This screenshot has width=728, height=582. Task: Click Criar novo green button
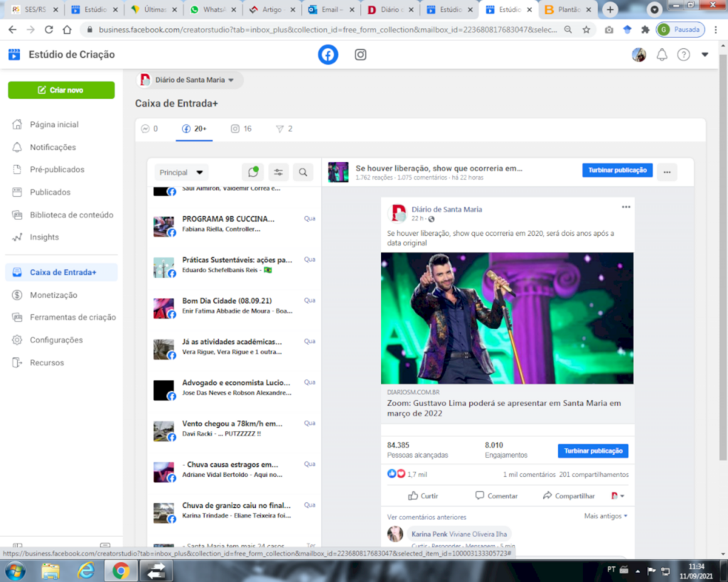pos(61,90)
